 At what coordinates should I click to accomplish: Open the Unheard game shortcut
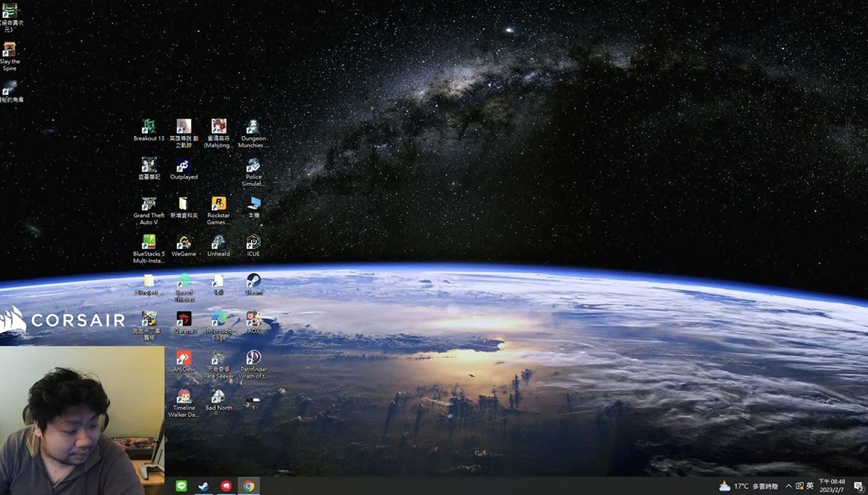point(218,246)
